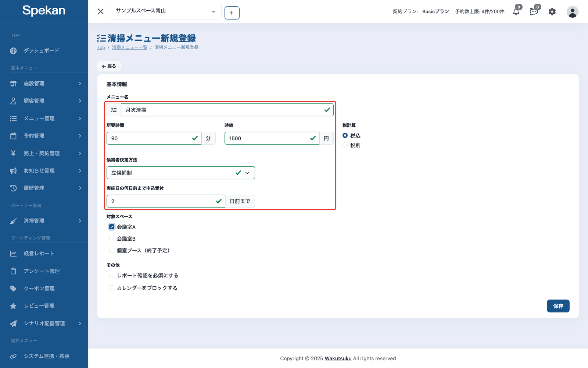
Task: Open the user profile avatar
Action: [x=572, y=12]
